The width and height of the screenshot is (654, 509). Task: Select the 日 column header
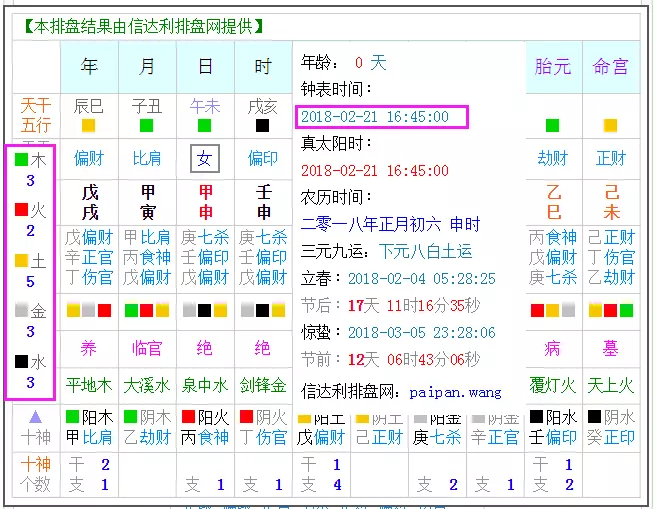205,67
